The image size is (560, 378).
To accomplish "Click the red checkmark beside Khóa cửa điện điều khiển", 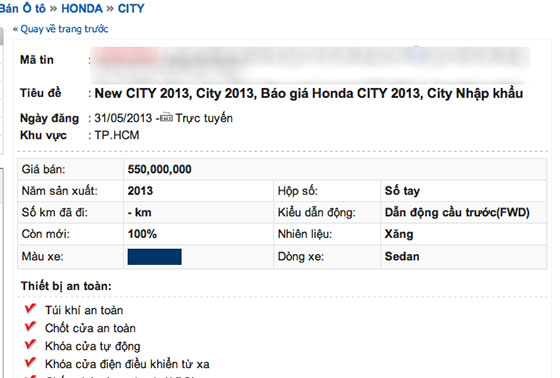I will [x=30, y=362].
